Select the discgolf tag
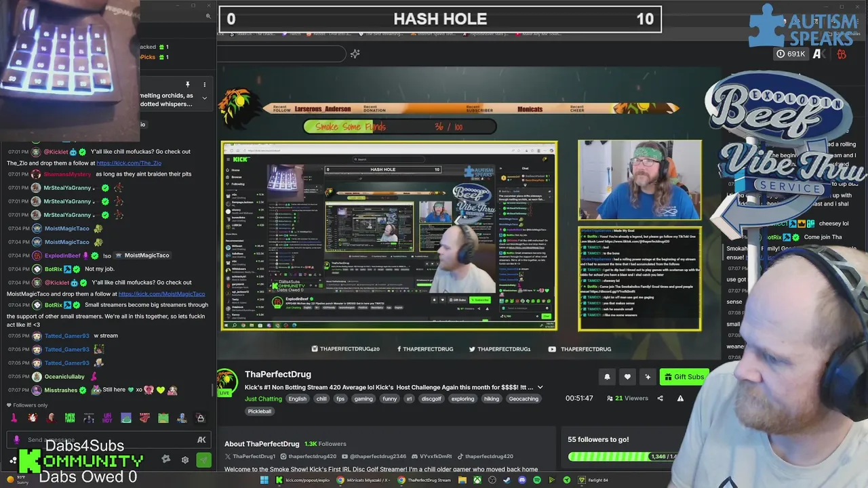The image size is (868, 488). pos(431,399)
